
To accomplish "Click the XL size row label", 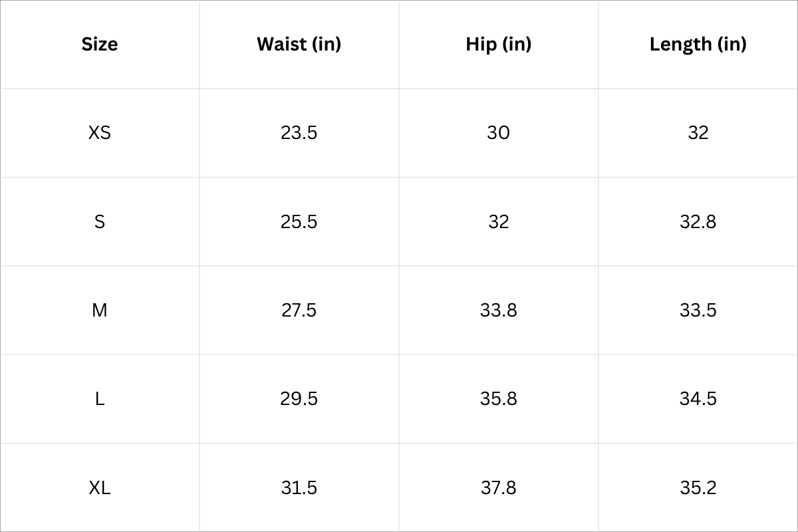I will click(100, 487).
